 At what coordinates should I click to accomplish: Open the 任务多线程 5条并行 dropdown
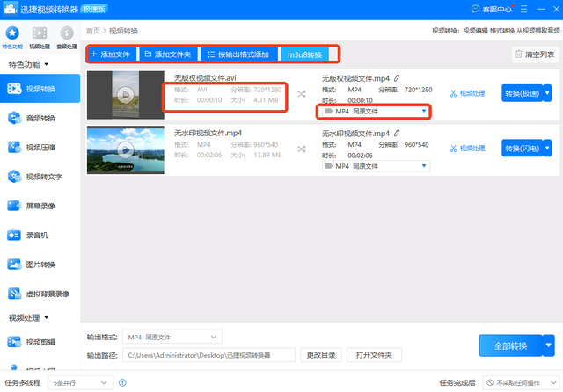80,383
